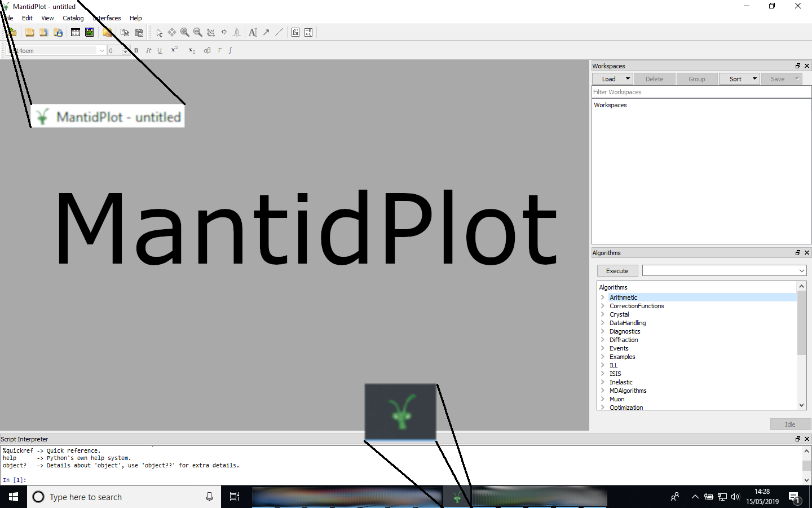Click the Paste clipboard icon
Image resolution: width=812 pixels, height=508 pixels.
[139, 33]
